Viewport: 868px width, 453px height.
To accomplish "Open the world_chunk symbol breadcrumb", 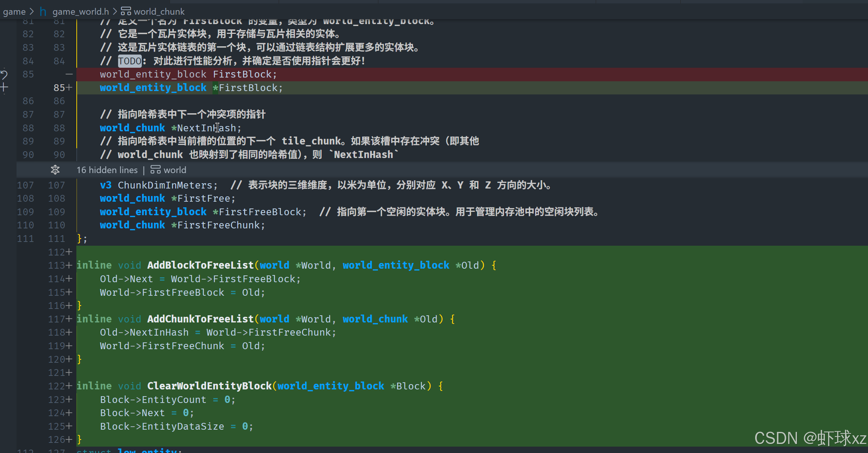I will [x=159, y=12].
